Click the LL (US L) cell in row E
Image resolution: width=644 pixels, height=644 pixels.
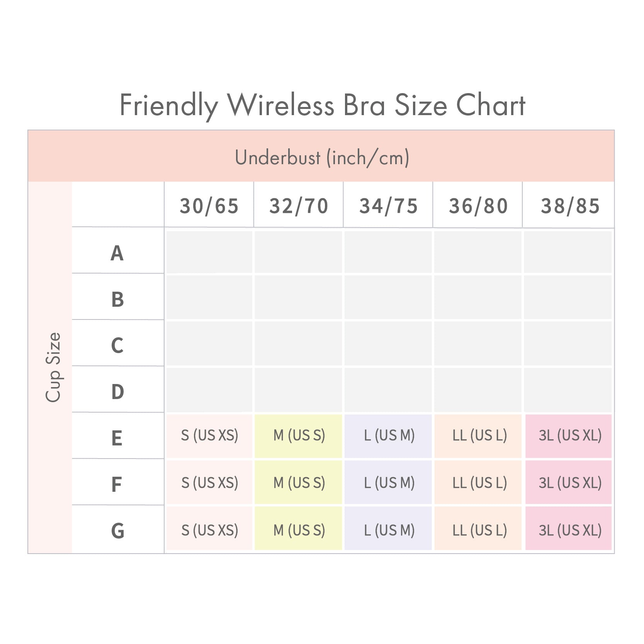coord(479,435)
